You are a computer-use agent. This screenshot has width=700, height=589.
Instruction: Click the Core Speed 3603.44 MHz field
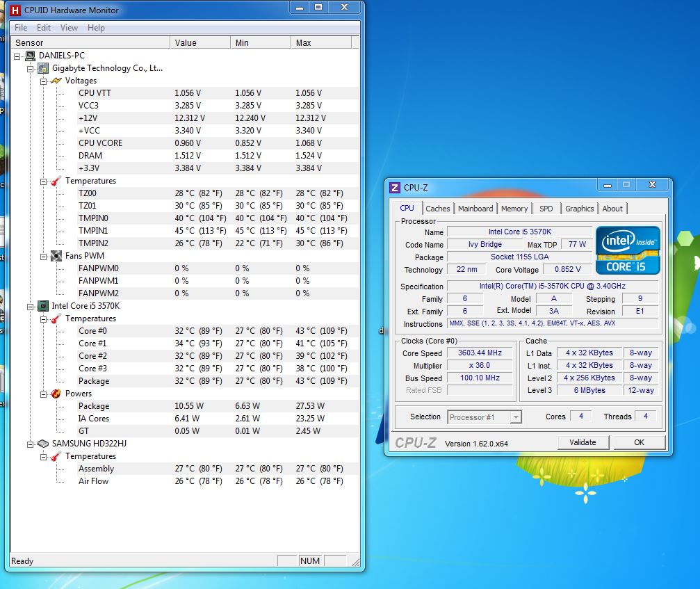click(480, 353)
